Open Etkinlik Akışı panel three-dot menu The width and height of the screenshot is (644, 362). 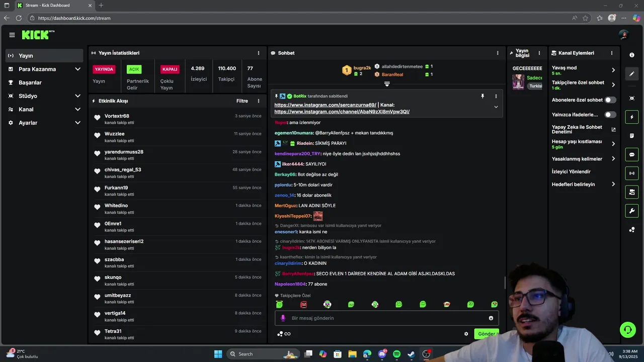pyautogui.click(x=259, y=101)
